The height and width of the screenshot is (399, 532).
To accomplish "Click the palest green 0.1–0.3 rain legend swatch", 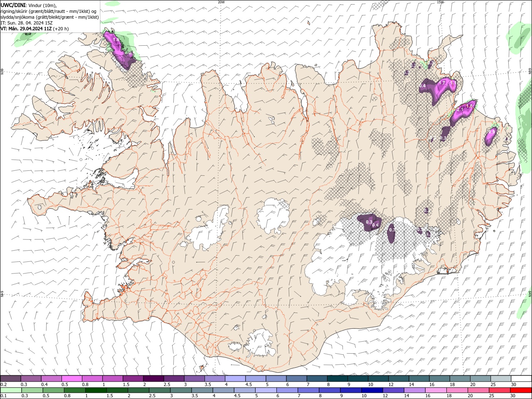I will coord(11,390).
